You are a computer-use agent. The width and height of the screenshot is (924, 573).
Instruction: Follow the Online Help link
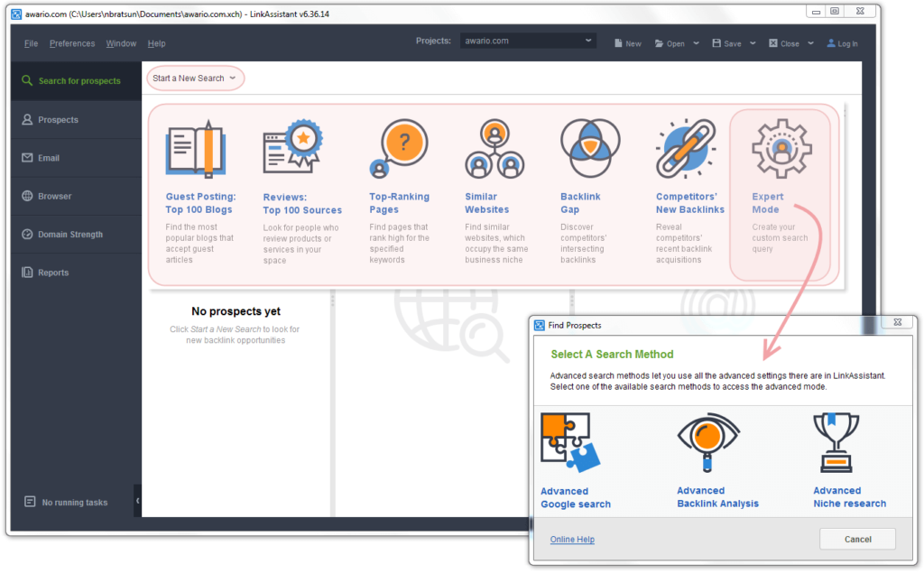(x=572, y=540)
